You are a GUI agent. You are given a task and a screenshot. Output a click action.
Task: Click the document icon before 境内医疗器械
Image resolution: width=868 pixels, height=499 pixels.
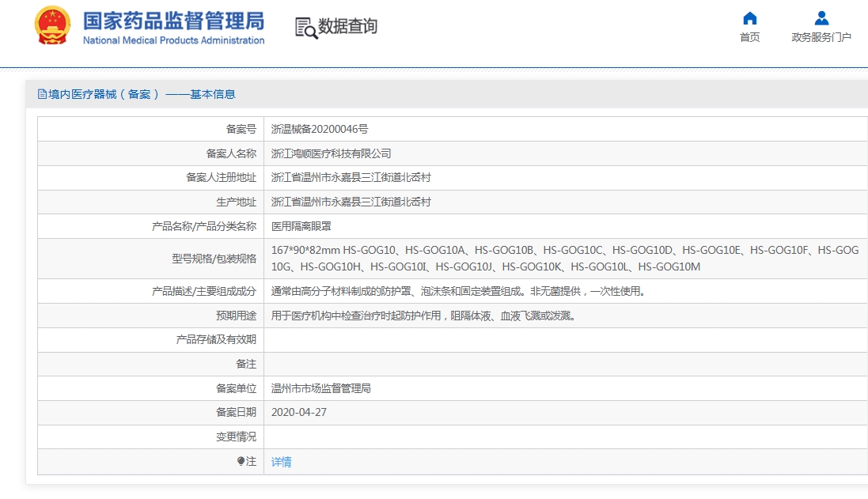pyautogui.click(x=42, y=94)
